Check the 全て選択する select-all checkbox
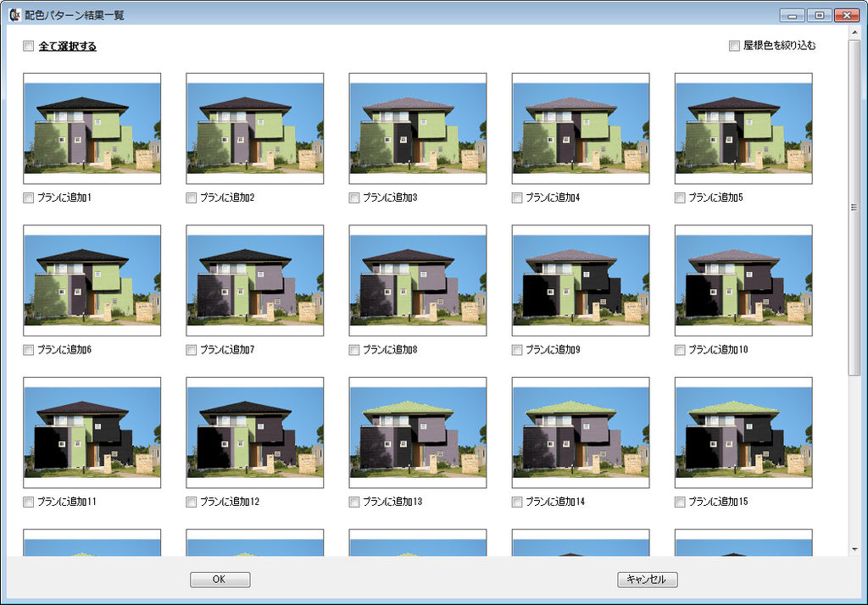868x605 pixels. pyautogui.click(x=28, y=46)
